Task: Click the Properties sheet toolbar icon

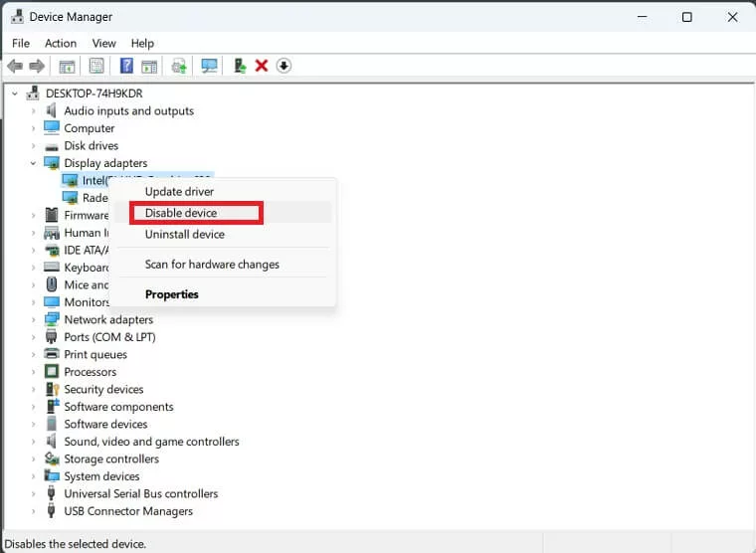Action: tap(96, 66)
